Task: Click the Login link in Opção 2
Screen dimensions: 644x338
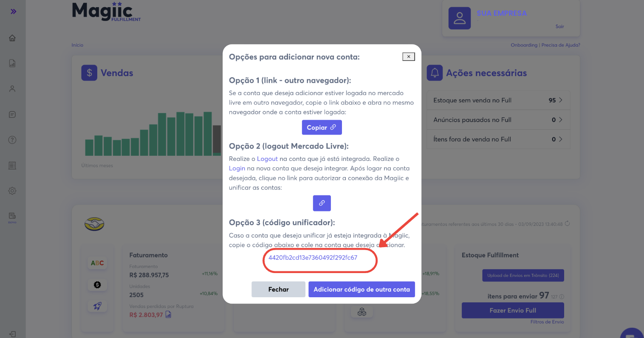Action: 237,168
